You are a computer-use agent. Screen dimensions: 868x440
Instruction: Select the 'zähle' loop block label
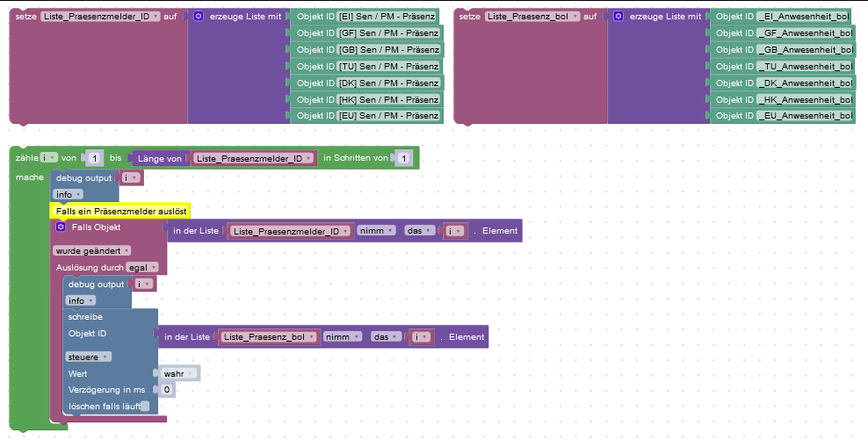point(26,158)
